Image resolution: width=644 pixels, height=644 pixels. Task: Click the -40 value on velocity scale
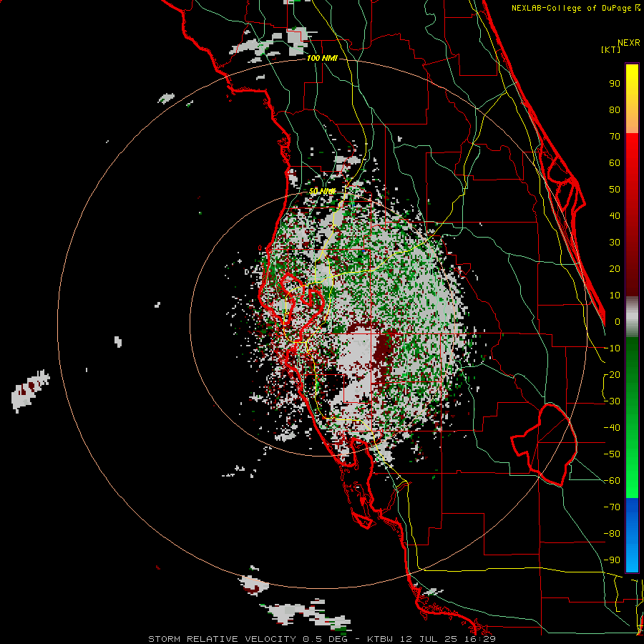click(612, 428)
